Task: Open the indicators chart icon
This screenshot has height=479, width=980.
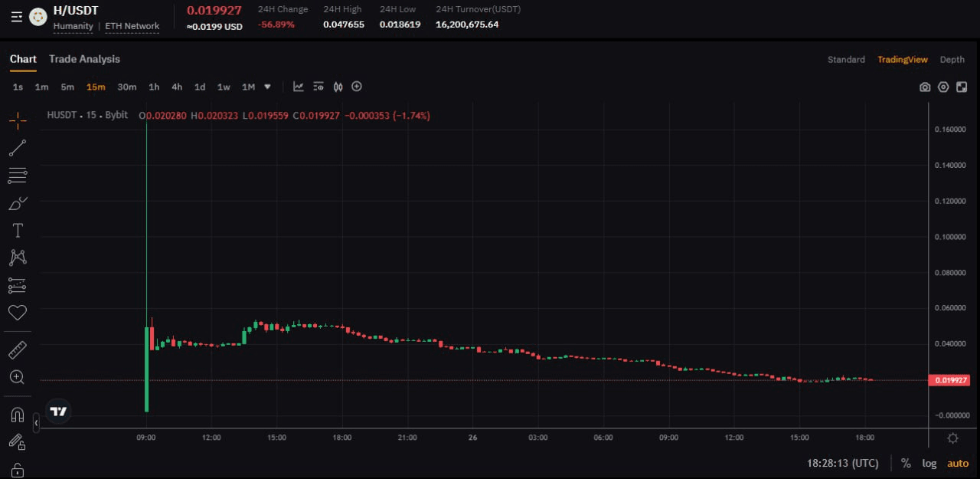Action: pyautogui.click(x=299, y=87)
